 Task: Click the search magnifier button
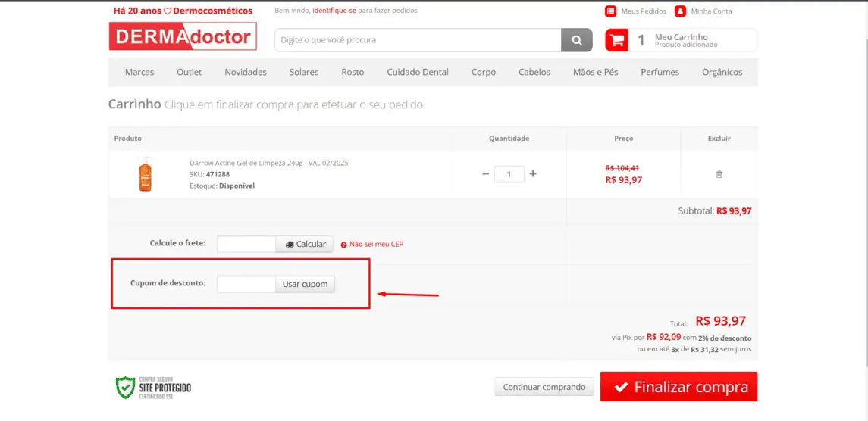point(577,40)
